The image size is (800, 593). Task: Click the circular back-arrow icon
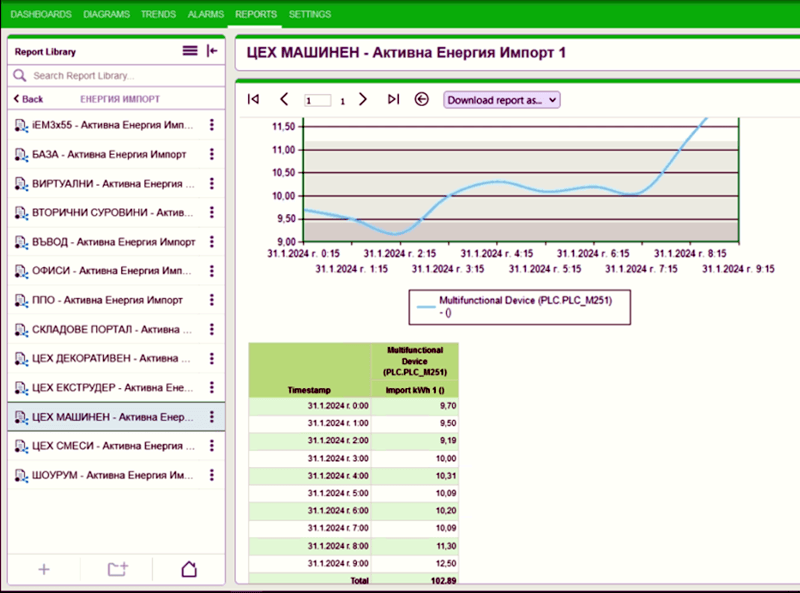(x=421, y=99)
